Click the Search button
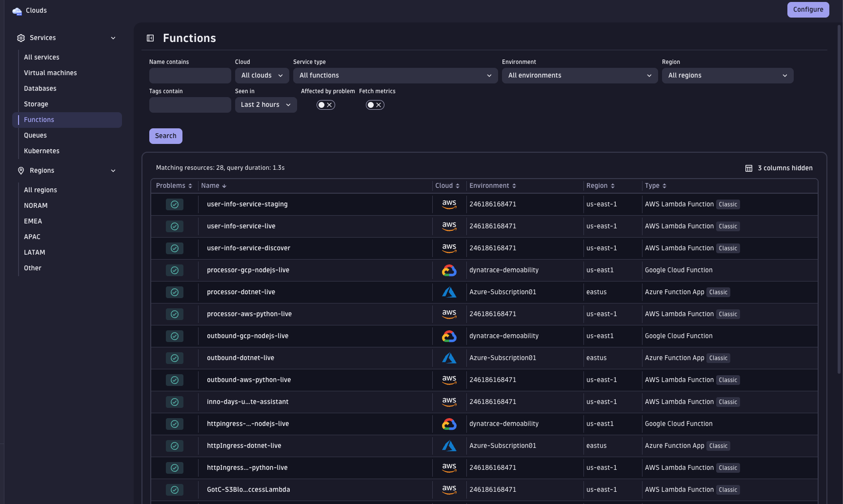The image size is (843, 504). [165, 136]
